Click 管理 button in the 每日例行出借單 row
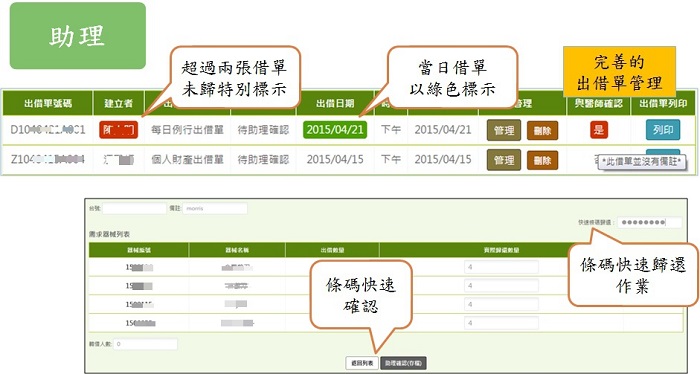The height and width of the screenshot is (374, 700). click(504, 130)
